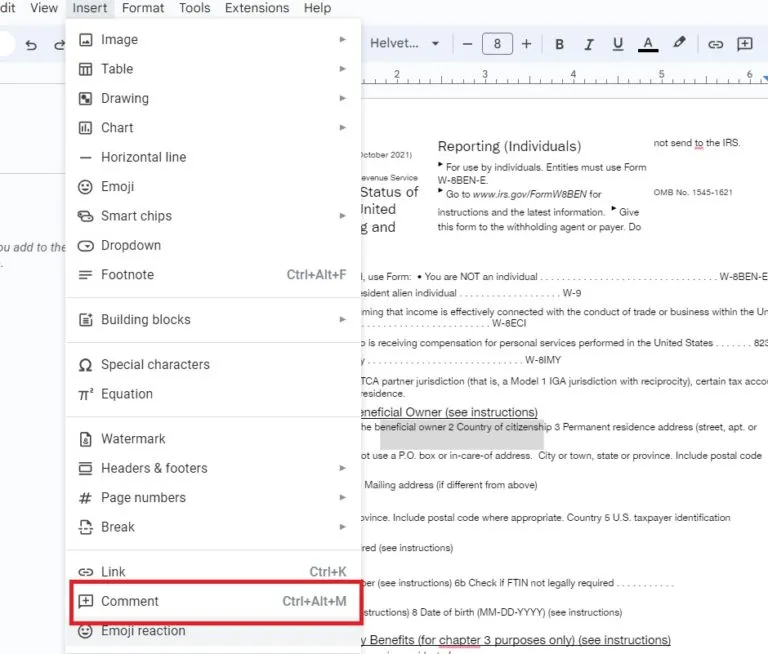Click the Horizontal line dash icon
Image resolution: width=768 pixels, height=654 pixels.
point(86,158)
